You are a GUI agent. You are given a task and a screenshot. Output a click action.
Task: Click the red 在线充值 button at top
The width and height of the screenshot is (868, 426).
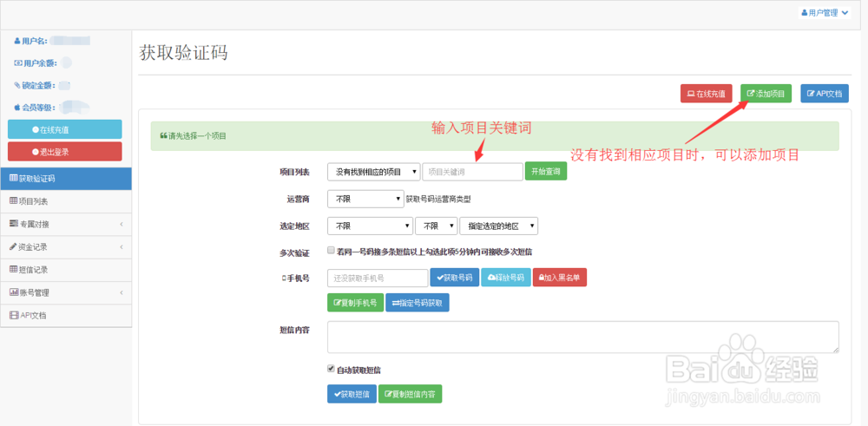tap(707, 94)
